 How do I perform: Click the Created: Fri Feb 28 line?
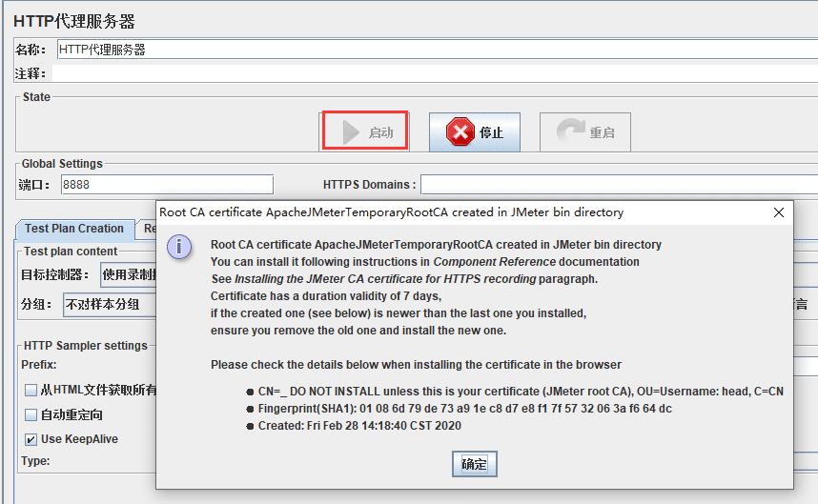click(x=359, y=426)
